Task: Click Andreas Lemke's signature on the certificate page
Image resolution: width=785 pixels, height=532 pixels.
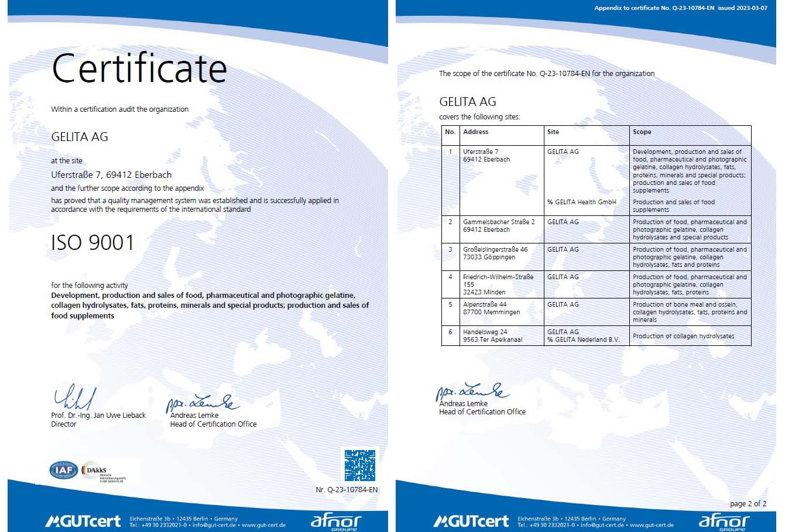Action: point(202,403)
